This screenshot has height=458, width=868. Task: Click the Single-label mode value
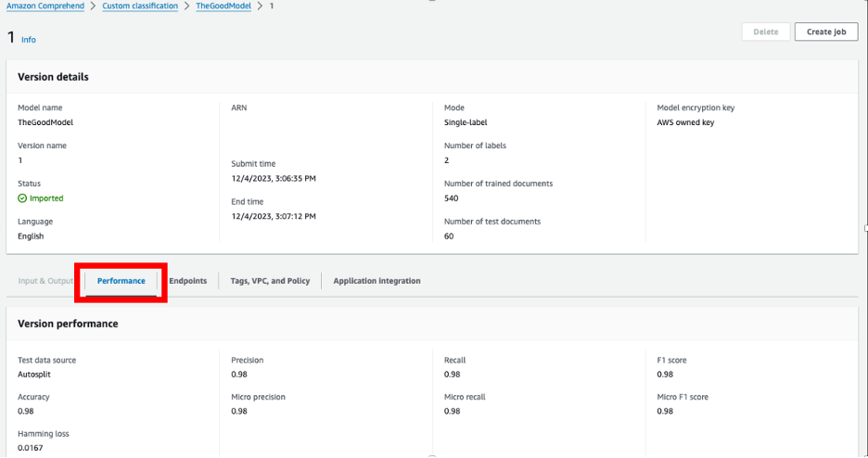[466, 122]
